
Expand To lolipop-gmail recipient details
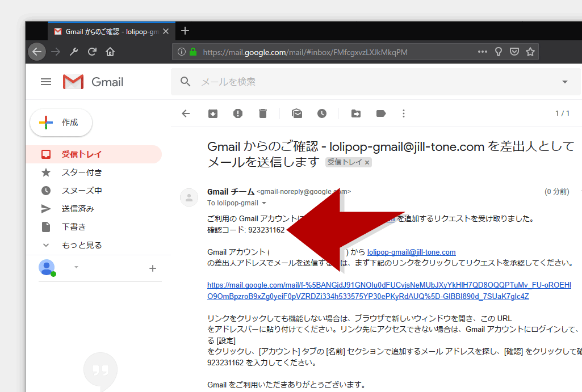(x=264, y=203)
